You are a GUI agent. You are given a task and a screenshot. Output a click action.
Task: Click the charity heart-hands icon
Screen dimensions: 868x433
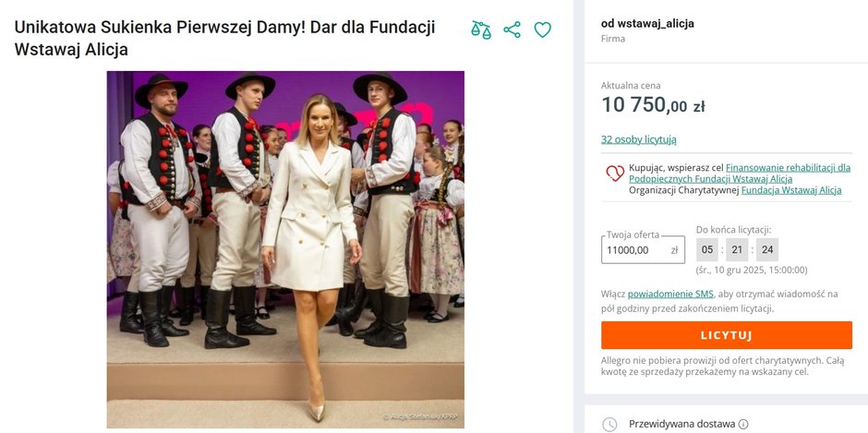pos(614,174)
